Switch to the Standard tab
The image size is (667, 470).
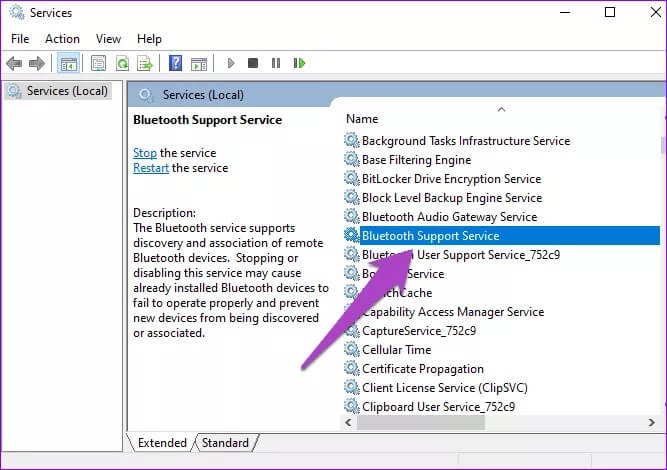coord(225,443)
